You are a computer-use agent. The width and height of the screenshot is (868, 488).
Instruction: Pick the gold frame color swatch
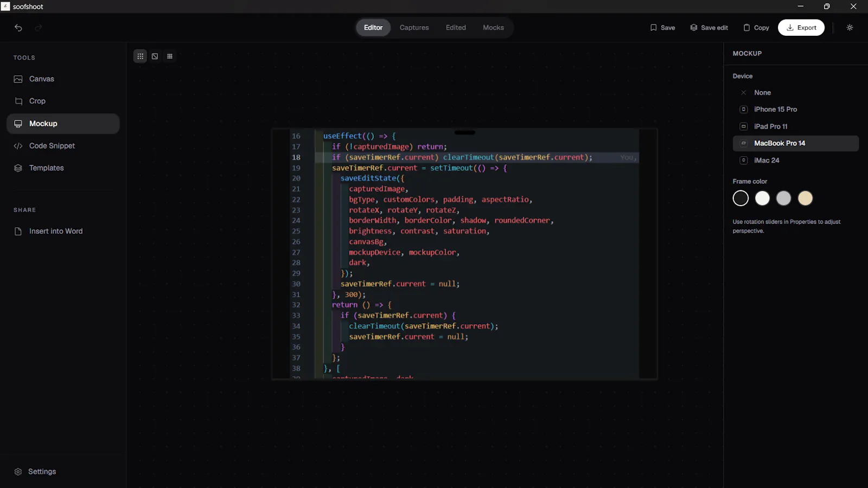(805, 198)
